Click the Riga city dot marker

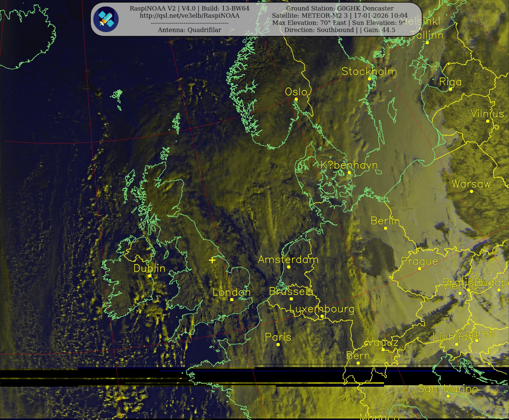pyautogui.click(x=450, y=89)
